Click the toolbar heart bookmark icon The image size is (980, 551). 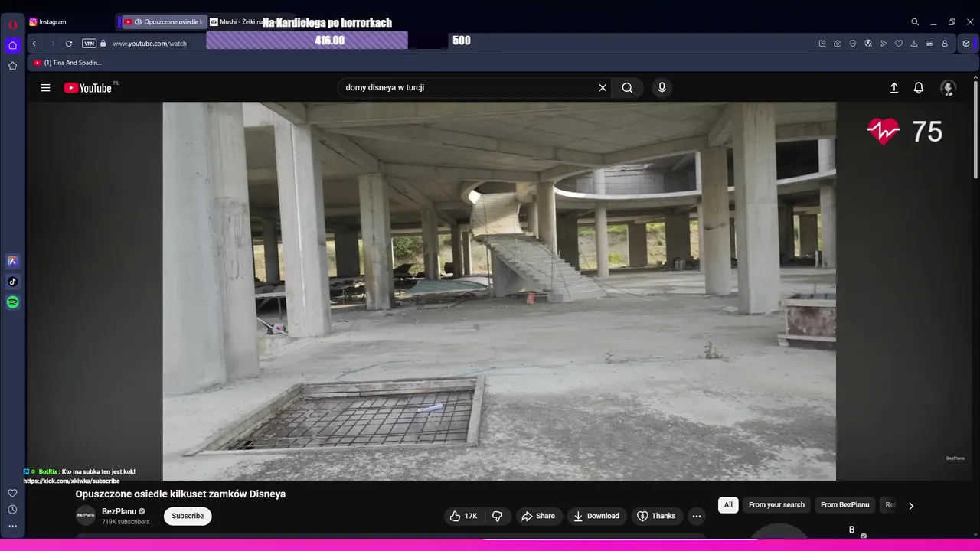pyautogui.click(x=899, y=44)
